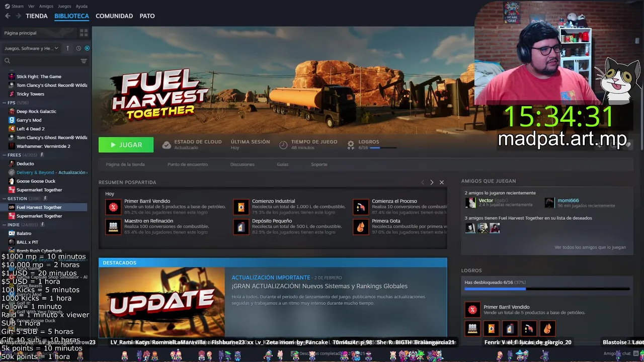Open the Logros panel's Primer Barril Vendido icon
The image size is (644, 362).
[472, 310]
